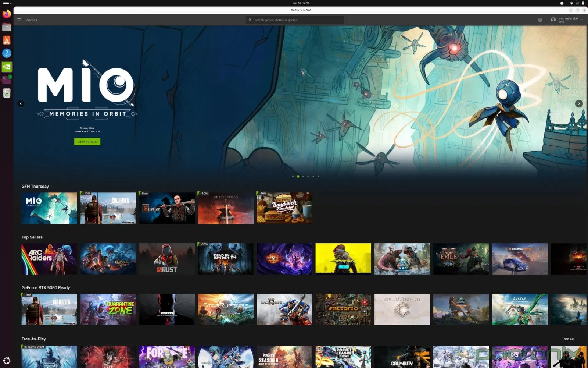Open SEE ALL for Free-to-Play games
The image size is (588, 368).
tap(569, 339)
